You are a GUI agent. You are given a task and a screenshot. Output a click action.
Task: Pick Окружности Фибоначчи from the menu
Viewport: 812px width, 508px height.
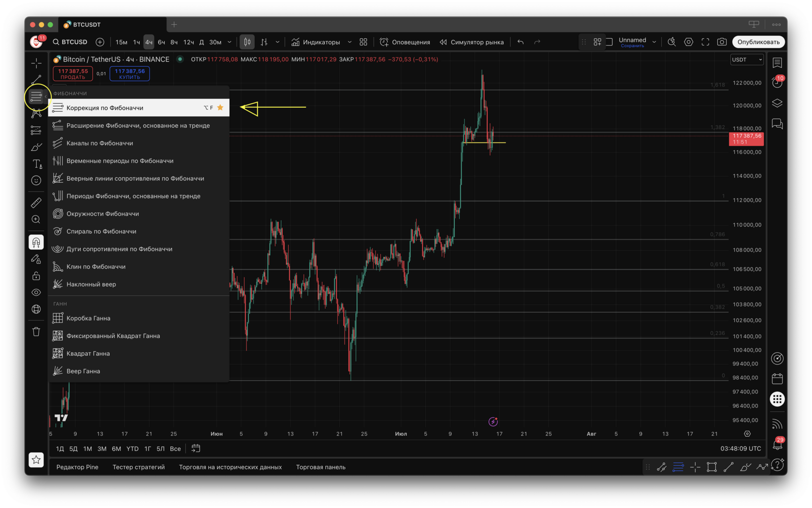coord(139,214)
